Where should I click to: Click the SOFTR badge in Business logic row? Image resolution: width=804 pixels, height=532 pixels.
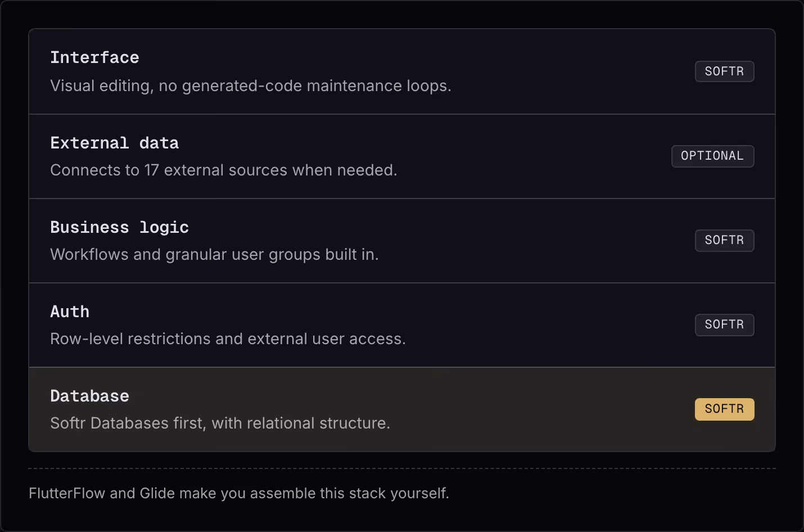point(724,240)
